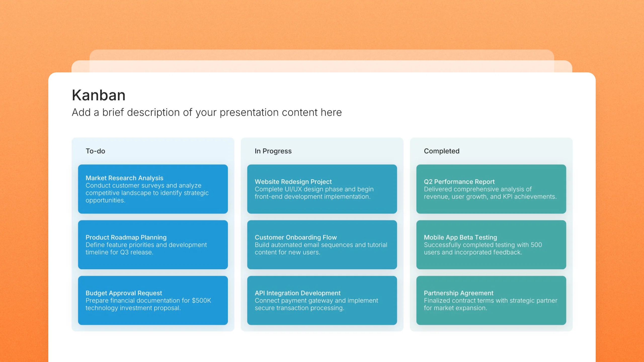Open the Budget Approval Request card
Viewport: 644px width, 362px height.
[153, 300]
